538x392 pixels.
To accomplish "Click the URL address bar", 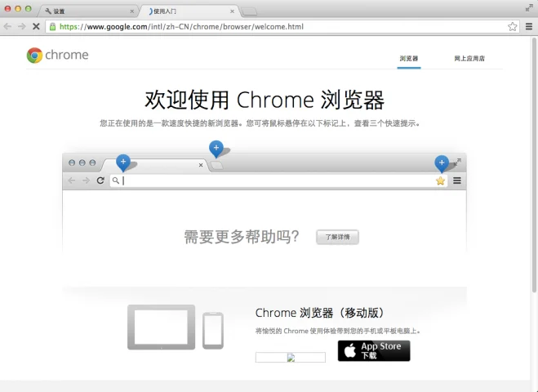I will click(x=282, y=26).
